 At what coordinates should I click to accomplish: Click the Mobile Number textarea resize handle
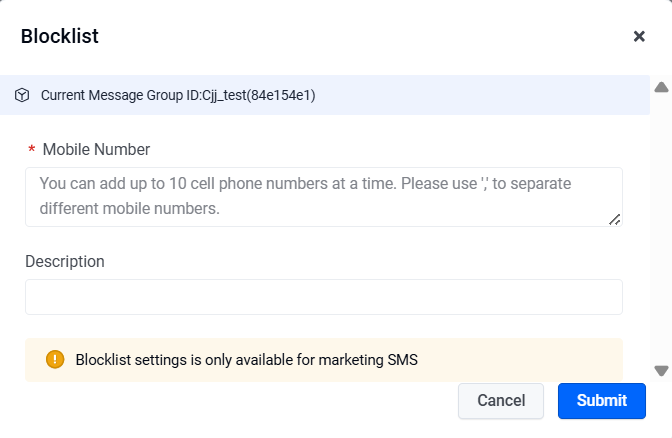click(615, 219)
